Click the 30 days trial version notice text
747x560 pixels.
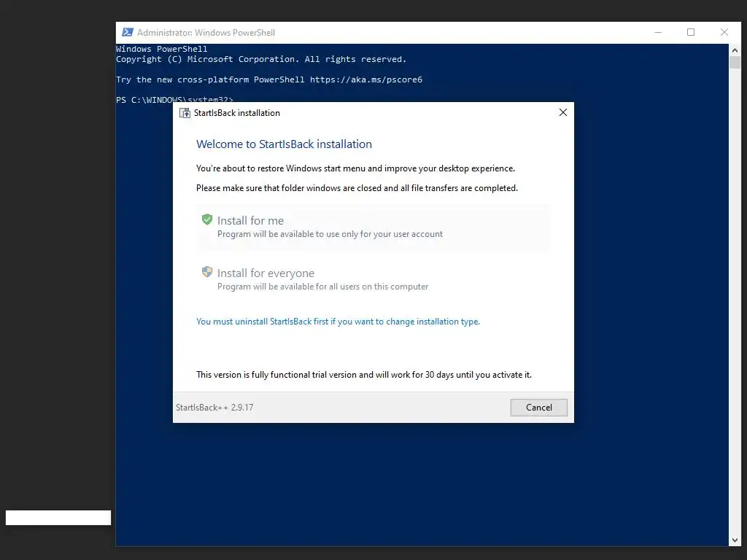[x=364, y=375]
